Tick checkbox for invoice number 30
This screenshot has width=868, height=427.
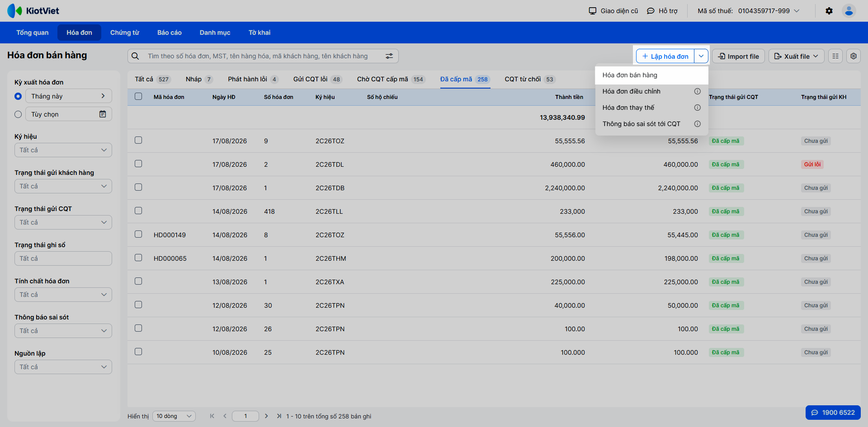click(138, 305)
